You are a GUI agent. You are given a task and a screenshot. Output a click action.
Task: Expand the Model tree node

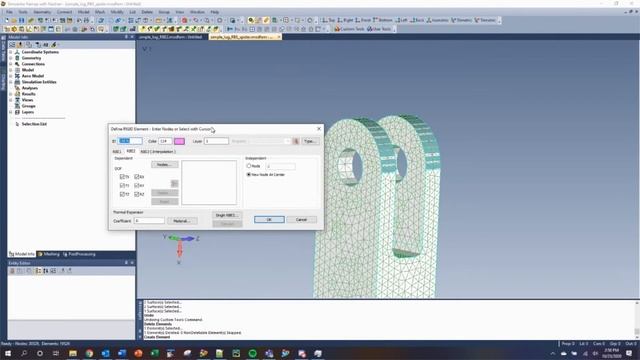click(11, 70)
